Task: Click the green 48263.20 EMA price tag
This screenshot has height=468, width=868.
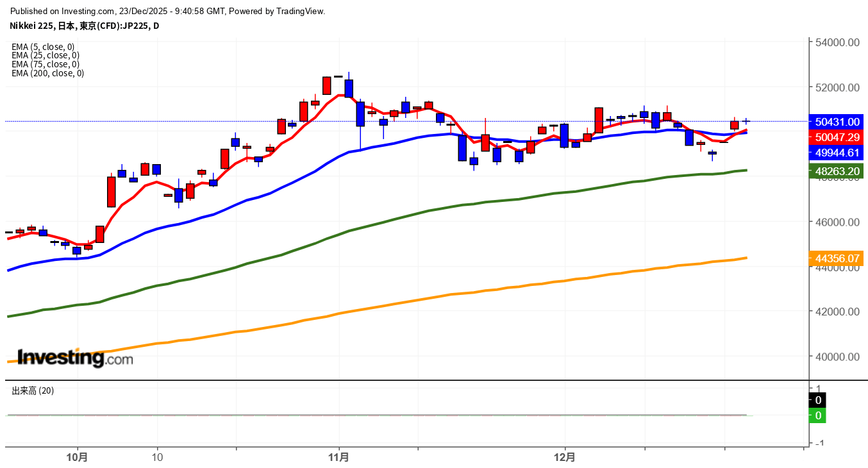Action: [x=837, y=171]
